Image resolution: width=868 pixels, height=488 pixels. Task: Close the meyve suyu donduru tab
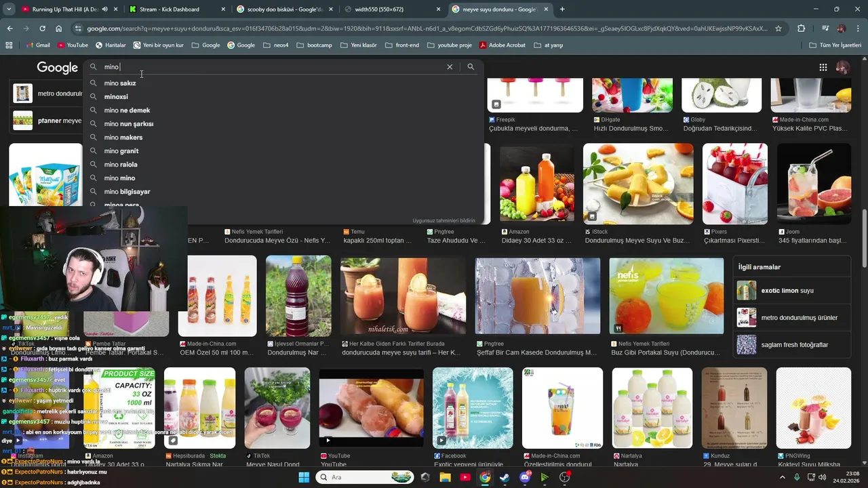pyautogui.click(x=546, y=9)
